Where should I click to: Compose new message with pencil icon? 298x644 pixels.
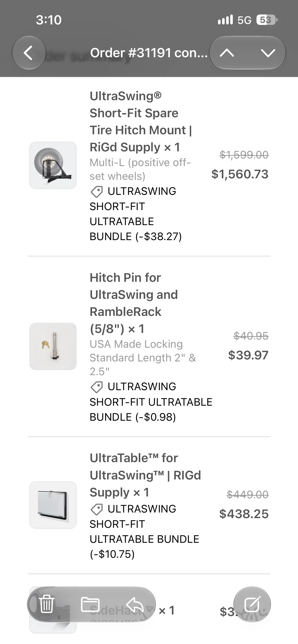pos(252,604)
